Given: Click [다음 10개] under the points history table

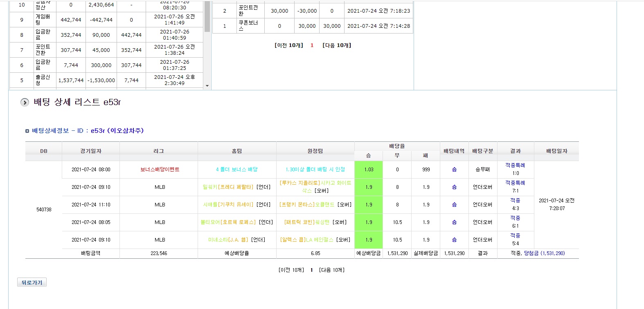Looking at the screenshot, I should 337,45.
